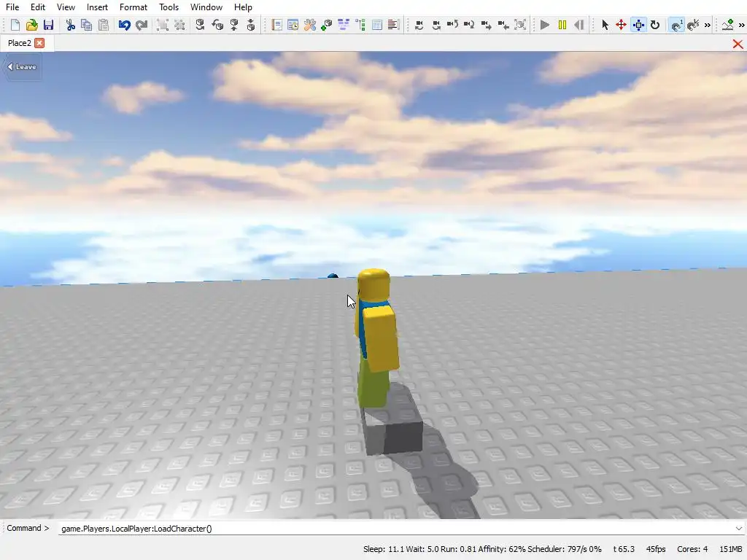Toggle one-stud grid snapping

point(676,25)
